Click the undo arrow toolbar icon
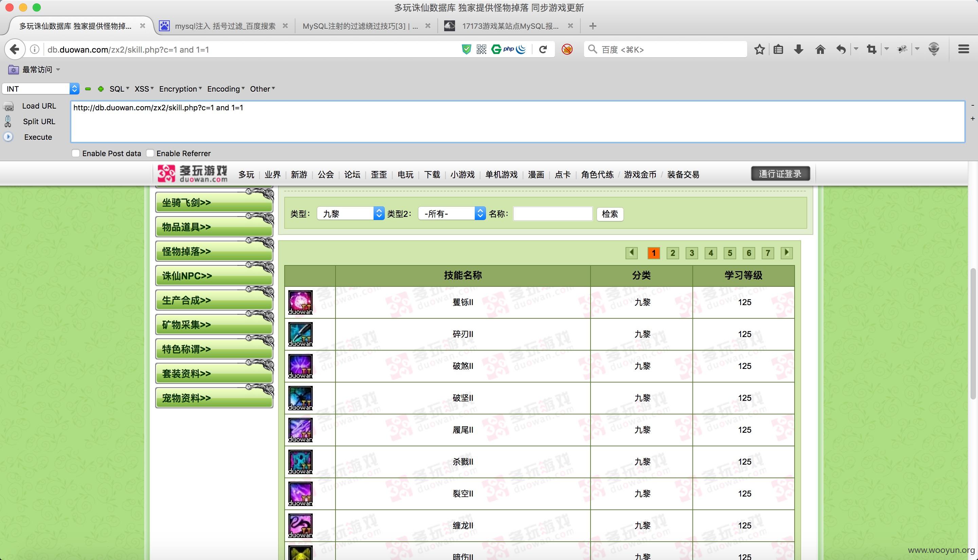 841,49
